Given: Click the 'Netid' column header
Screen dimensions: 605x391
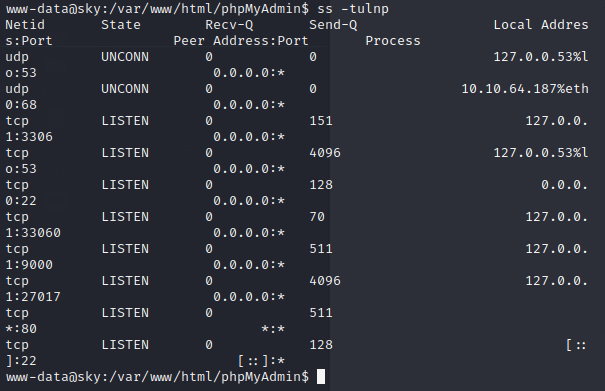Looking at the screenshot, I should (x=25, y=25).
